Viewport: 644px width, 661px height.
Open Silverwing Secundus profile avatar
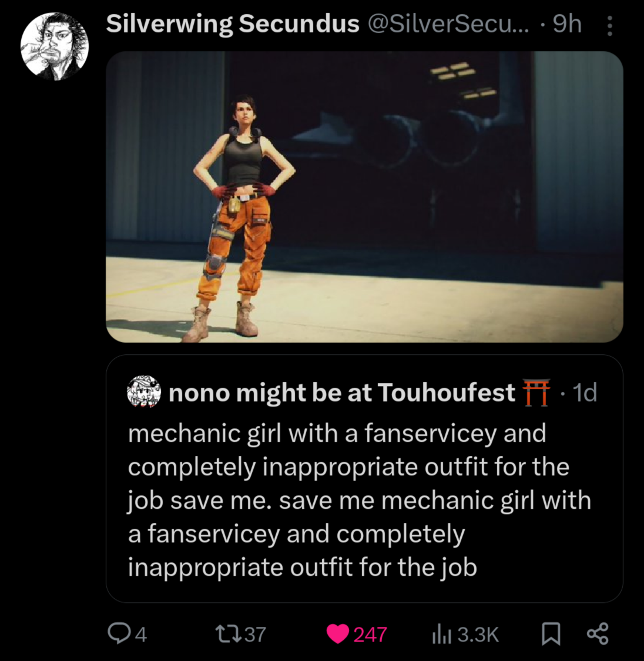54,47
